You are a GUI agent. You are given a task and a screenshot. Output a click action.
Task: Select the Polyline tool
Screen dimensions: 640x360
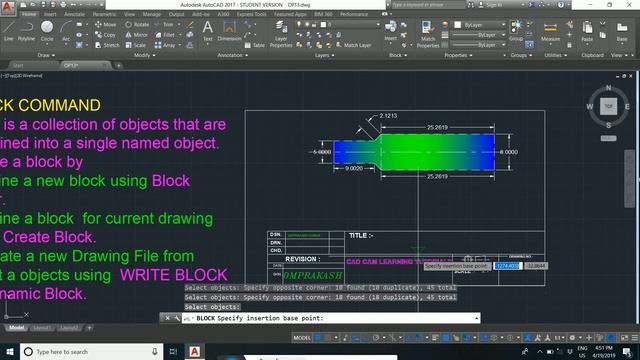coord(26,31)
